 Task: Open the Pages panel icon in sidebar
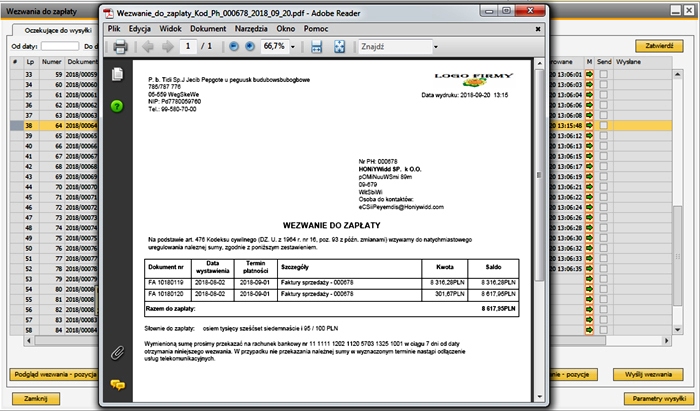coord(117,74)
